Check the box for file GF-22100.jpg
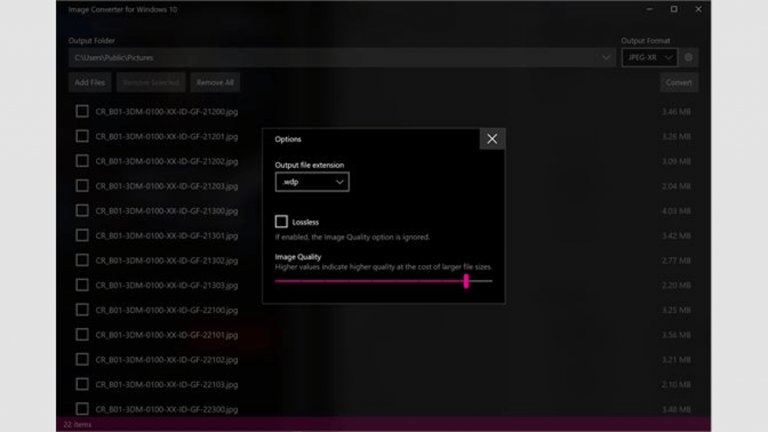The height and width of the screenshot is (432, 768). pyautogui.click(x=82, y=310)
